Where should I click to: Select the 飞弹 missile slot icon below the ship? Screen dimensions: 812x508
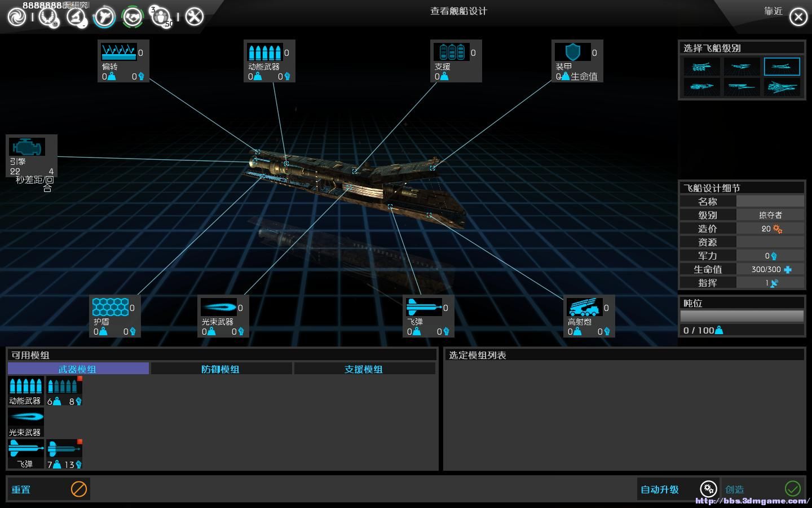coord(424,307)
